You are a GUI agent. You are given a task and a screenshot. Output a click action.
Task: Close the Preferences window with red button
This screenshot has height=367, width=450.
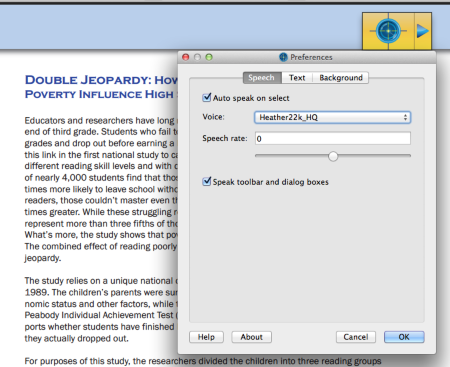point(186,57)
